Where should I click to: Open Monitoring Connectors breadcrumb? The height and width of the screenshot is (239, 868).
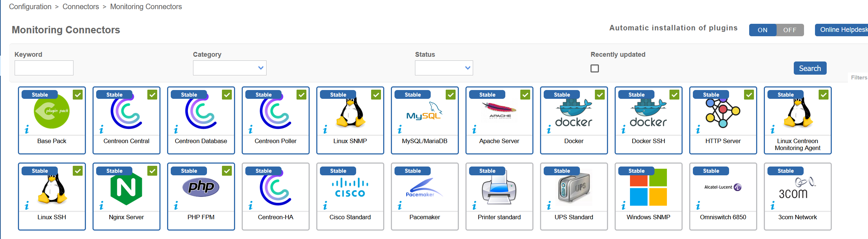coord(146,7)
